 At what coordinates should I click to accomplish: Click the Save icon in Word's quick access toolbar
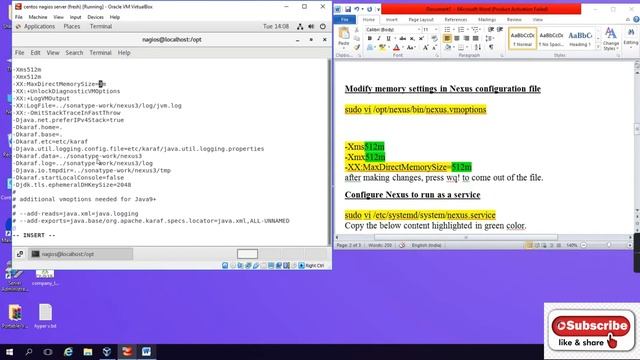pyautogui.click(x=348, y=9)
